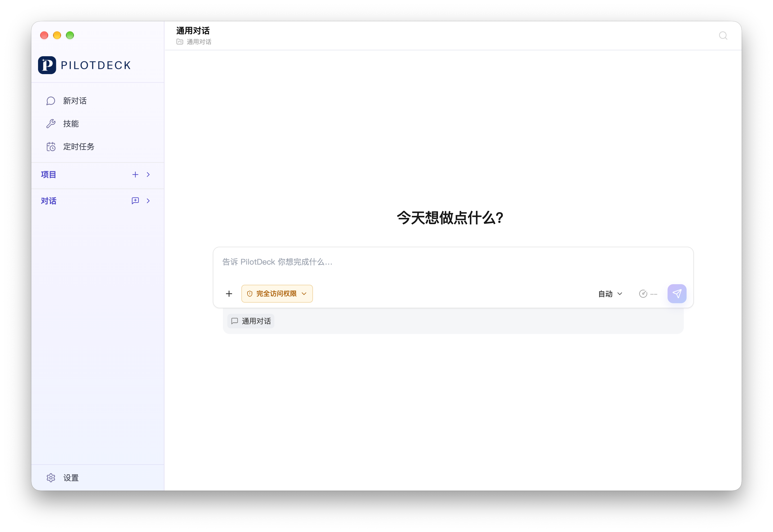Viewport: 773px width, 532px height.
Task: Click the 项目 section heading
Action: [48, 175]
